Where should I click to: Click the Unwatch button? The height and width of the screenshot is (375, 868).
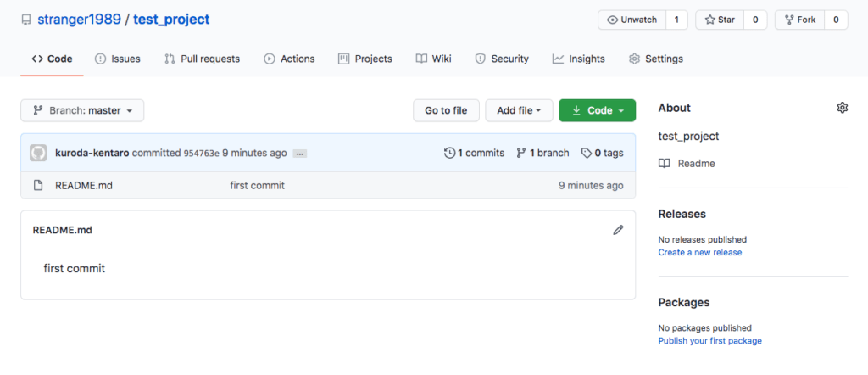pyautogui.click(x=632, y=20)
